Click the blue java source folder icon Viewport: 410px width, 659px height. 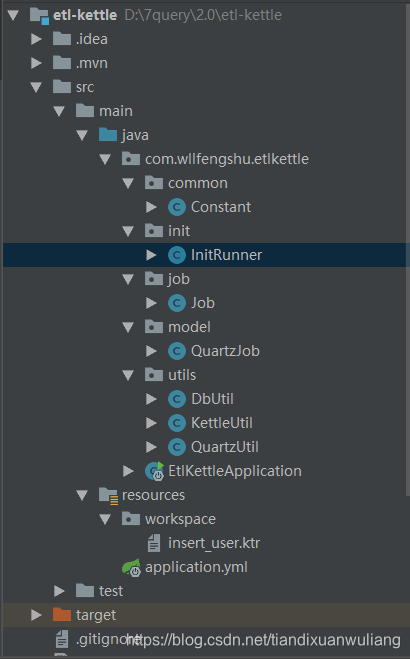click(108, 135)
